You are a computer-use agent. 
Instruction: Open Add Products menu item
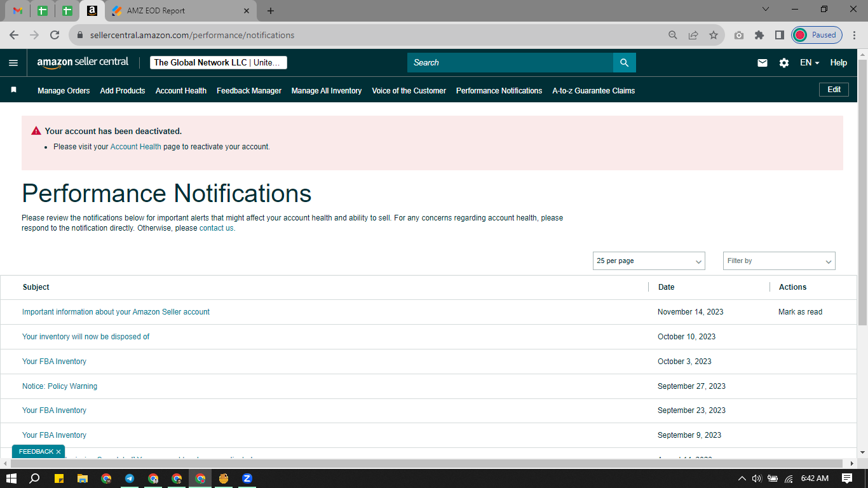(x=123, y=91)
